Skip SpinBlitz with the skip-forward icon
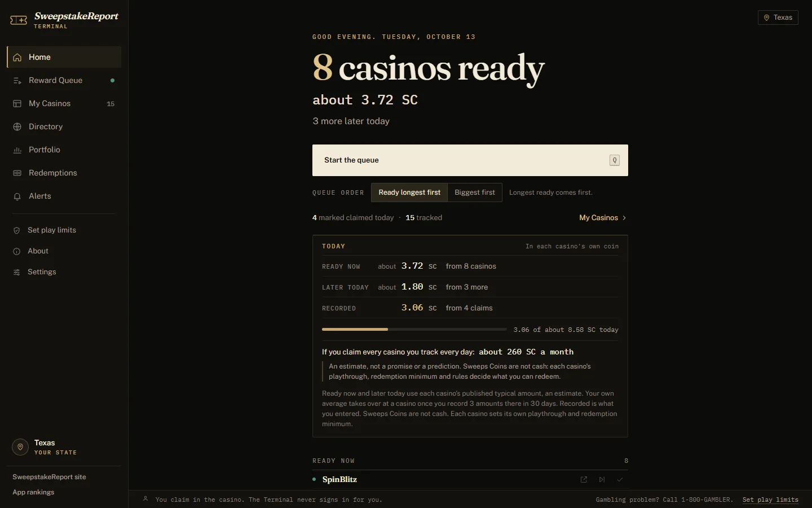This screenshot has width=812, height=508. 602,480
